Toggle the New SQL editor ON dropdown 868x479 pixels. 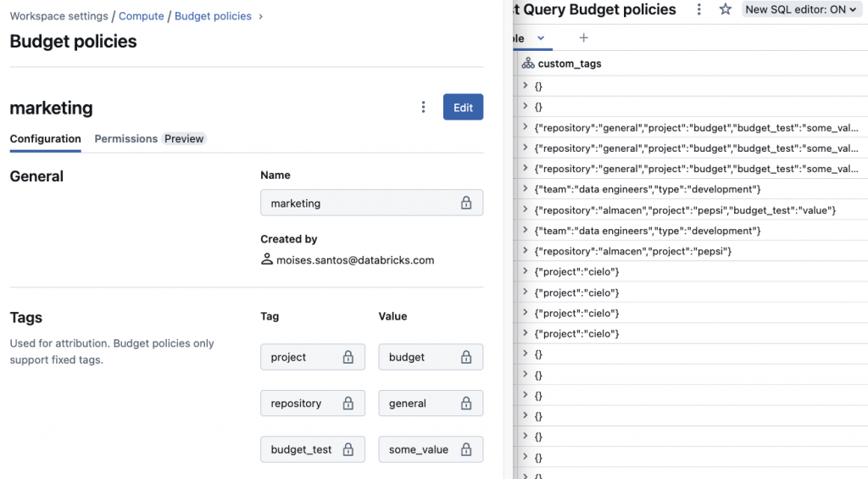pyautogui.click(x=801, y=9)
